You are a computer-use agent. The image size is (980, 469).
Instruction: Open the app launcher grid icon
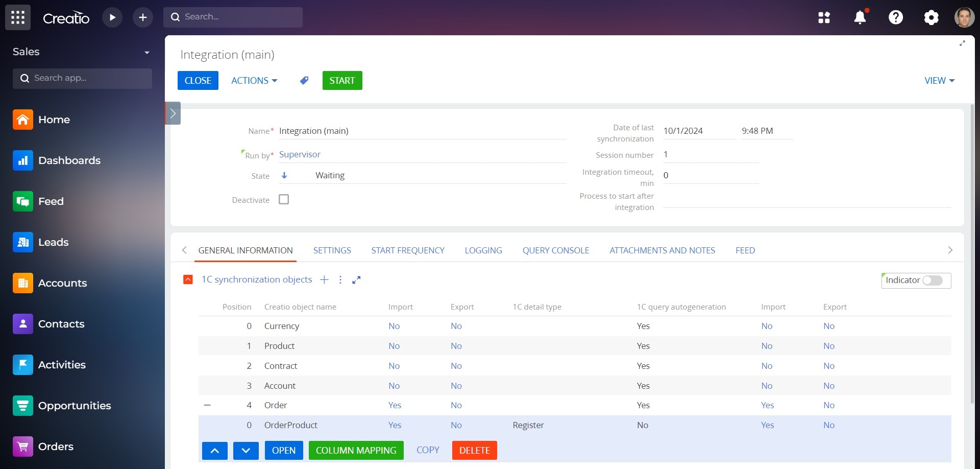tap(18, 17)
